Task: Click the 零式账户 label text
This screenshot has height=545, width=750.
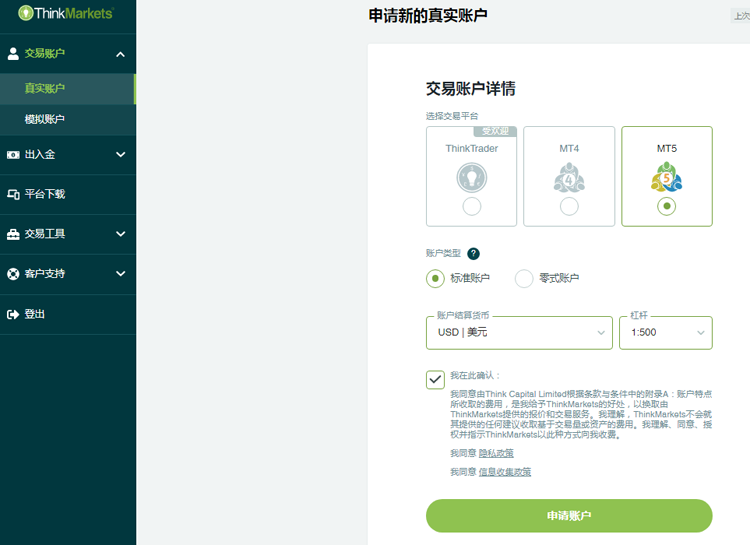Action: click(559, 278)
